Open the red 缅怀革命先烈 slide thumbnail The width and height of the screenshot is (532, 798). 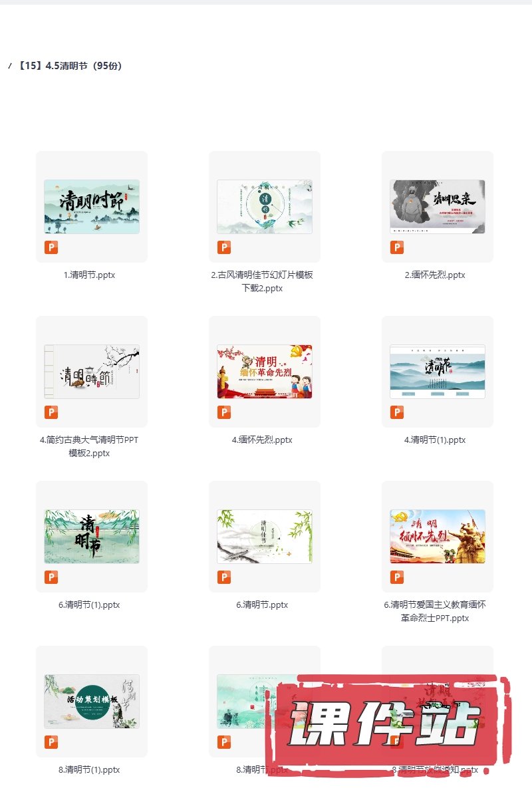pos(265,371)
